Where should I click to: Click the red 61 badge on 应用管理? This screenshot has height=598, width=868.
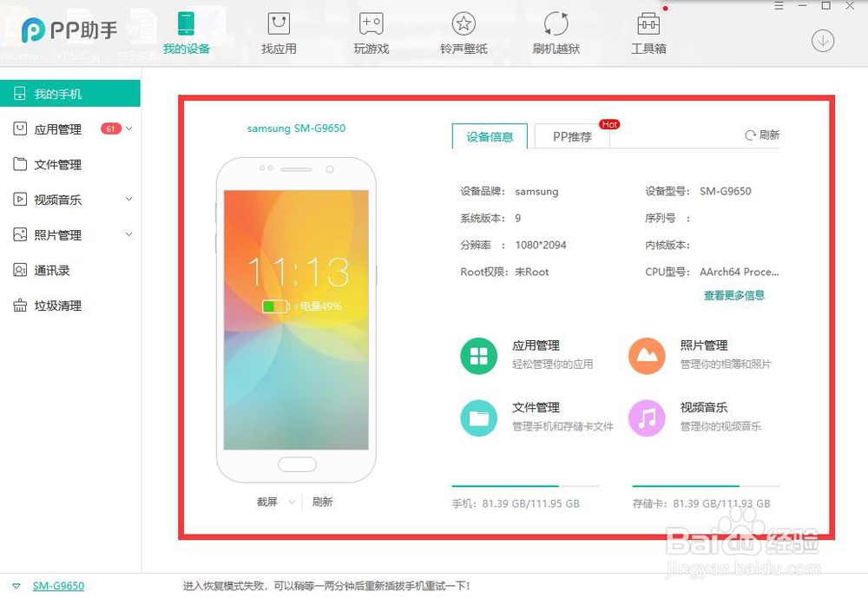click(x=111, y=129)
